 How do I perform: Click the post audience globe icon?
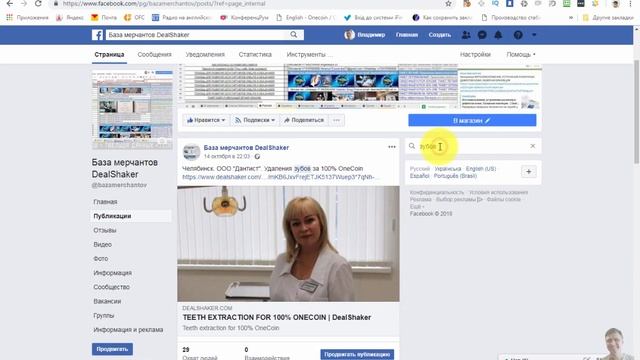(257, 156)
